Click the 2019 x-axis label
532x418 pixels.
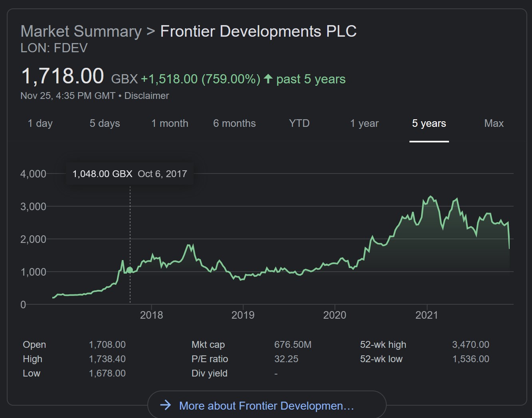tap(243, 315)
